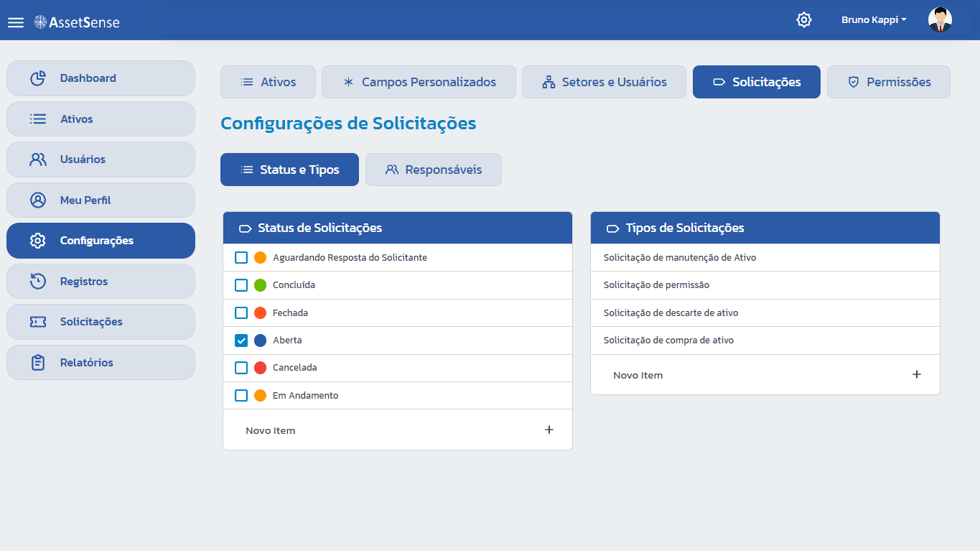The image size is (980, 551).
Task: Switch to the Responsáveis tab
Action: (x=434, y=170)
